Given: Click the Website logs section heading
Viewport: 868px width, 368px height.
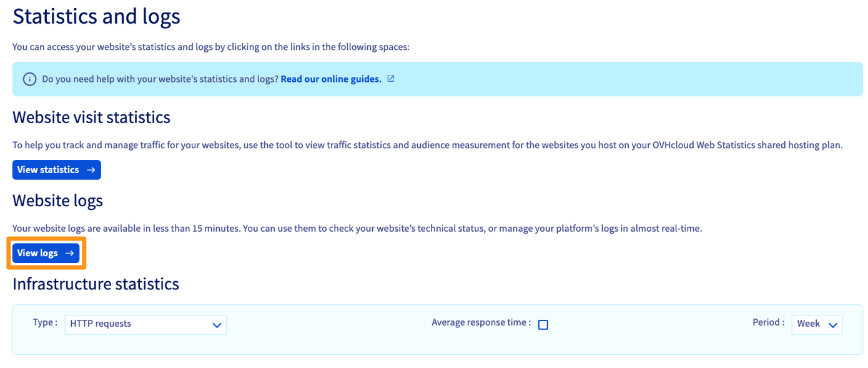Looking at the screenshot, I should (x=57, y=201).
